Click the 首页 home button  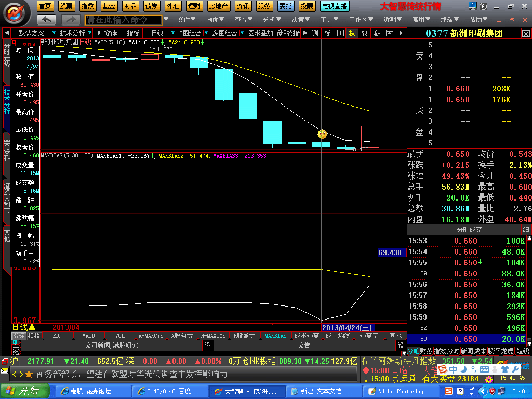45,6
